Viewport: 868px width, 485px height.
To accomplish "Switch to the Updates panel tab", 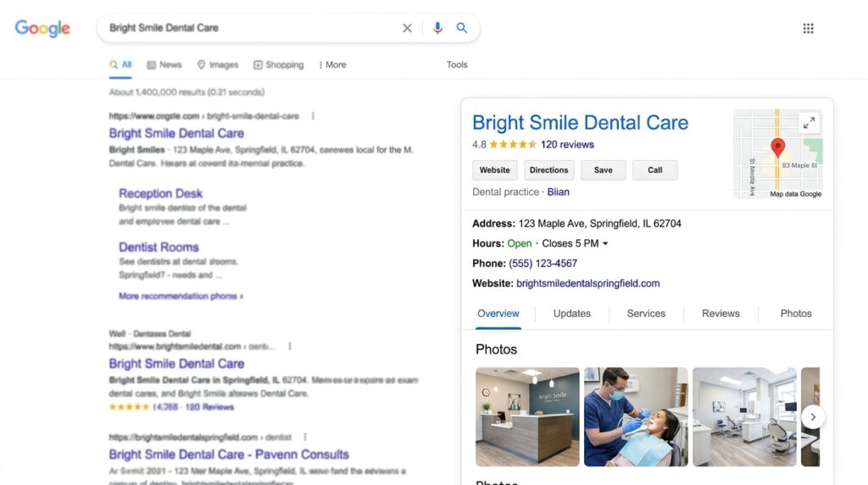I will point(572,314).
